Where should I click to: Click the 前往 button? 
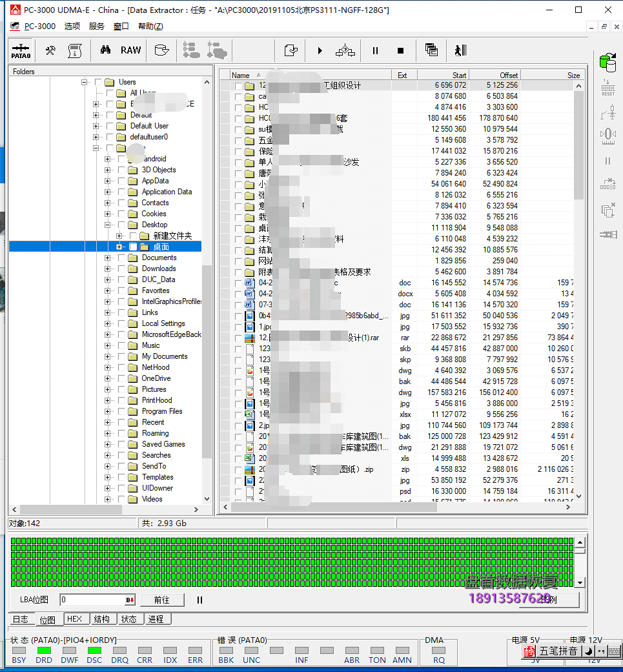click(161, 600)
